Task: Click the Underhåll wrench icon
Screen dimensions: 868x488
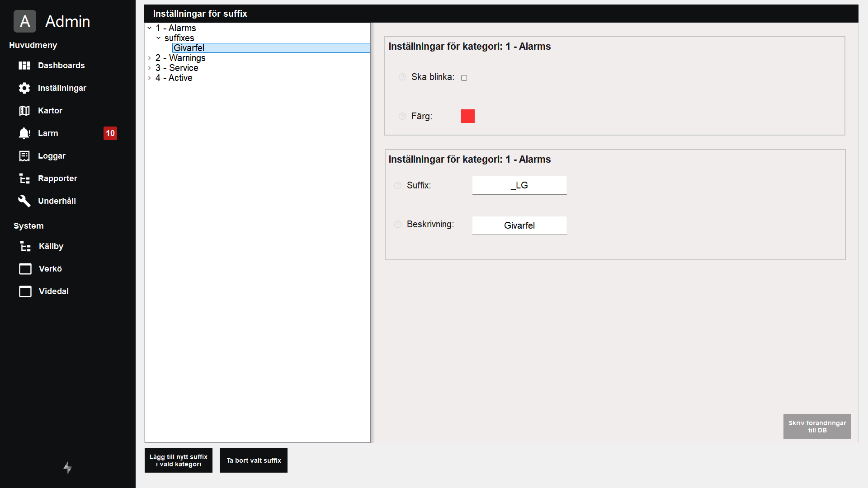Action: (x=24, y=201)
